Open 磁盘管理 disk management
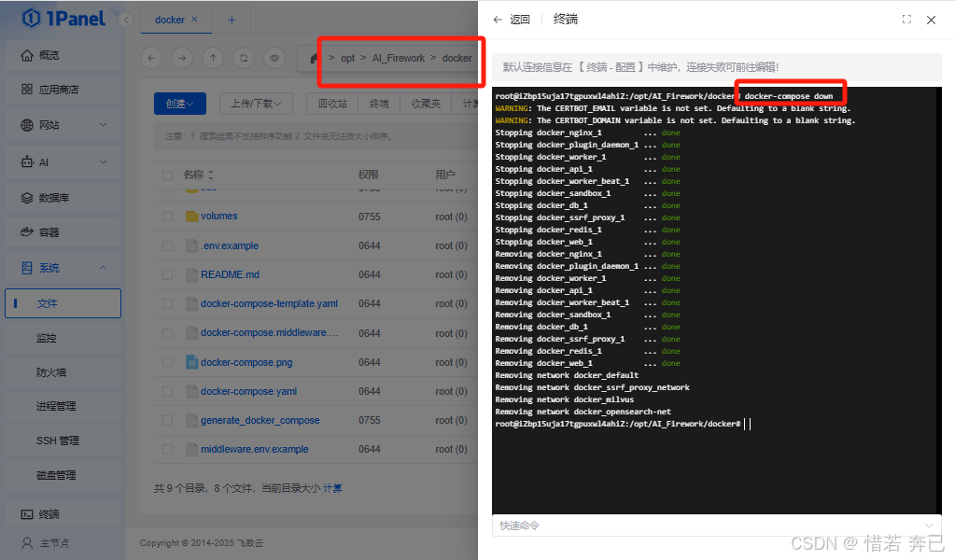Screen dimensions: 955x560 click(x=63, y=475)
